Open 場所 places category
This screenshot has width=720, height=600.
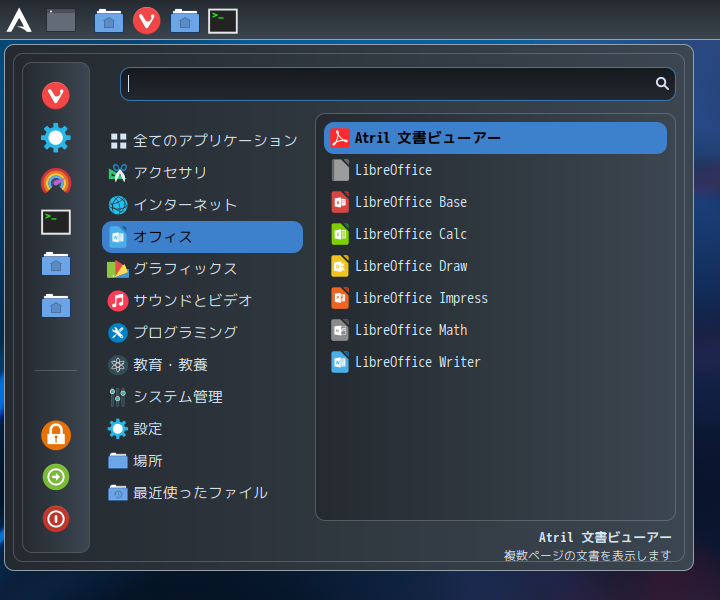[202, 460]
